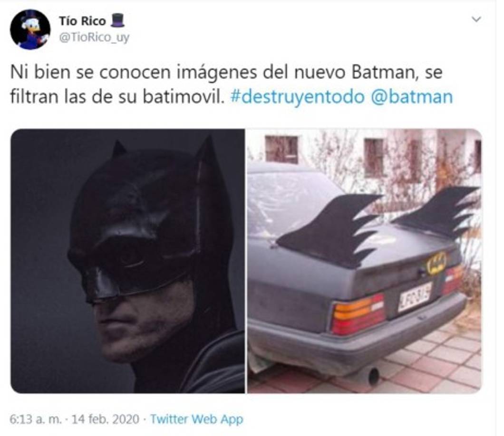Click the top hat emoji beside Tío Rico
The height and width of the screenshot is (436, 504).
pyautogui.click(x=117, y=20)
